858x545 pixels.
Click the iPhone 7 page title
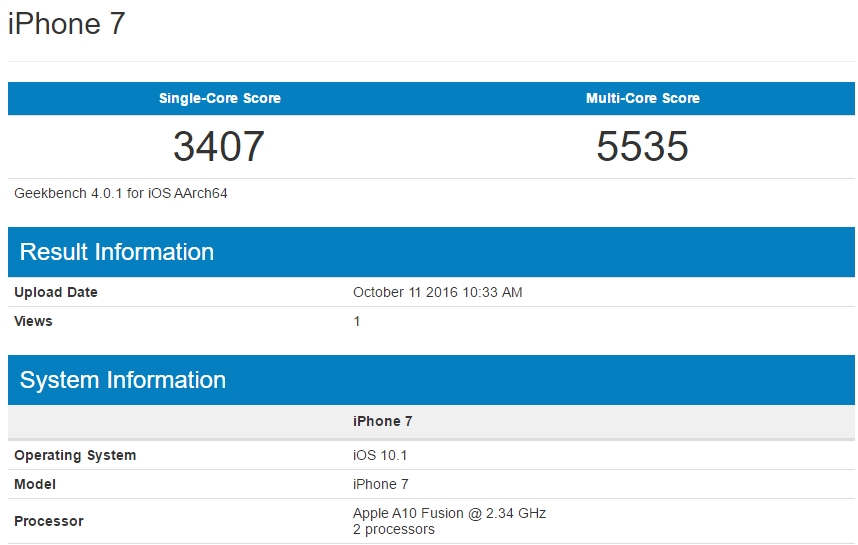tap(66, 24)
